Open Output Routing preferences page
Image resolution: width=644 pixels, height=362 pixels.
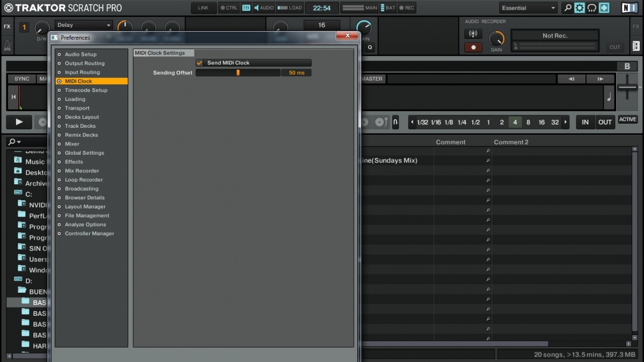(85, 63)
